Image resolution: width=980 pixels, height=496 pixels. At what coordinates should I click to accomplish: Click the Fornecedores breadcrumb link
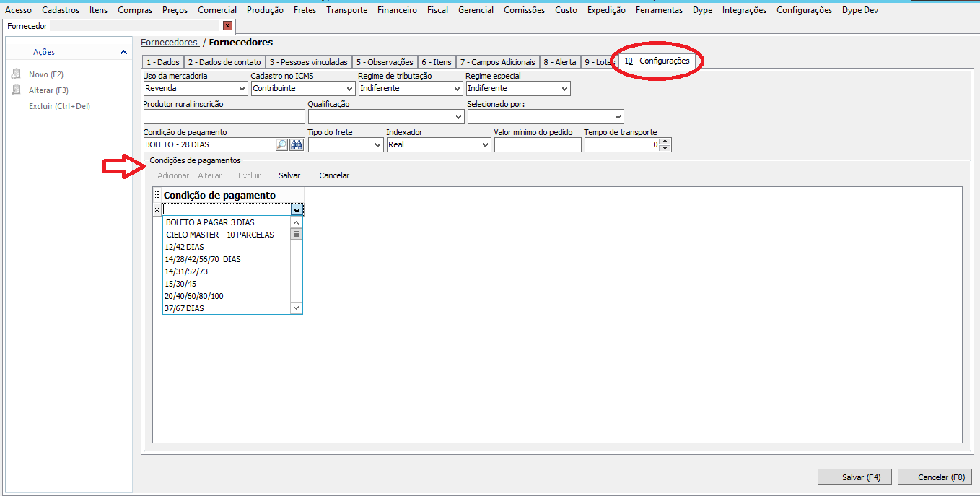pos(169,43)
